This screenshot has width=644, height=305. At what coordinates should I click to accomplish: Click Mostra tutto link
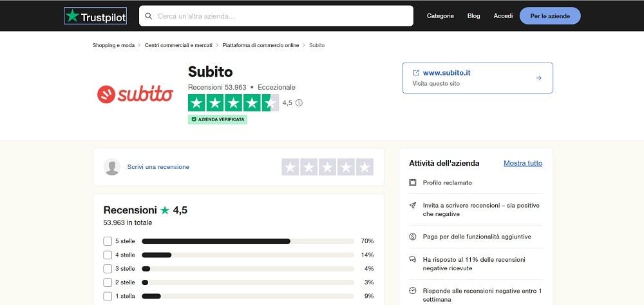point(523,163)
